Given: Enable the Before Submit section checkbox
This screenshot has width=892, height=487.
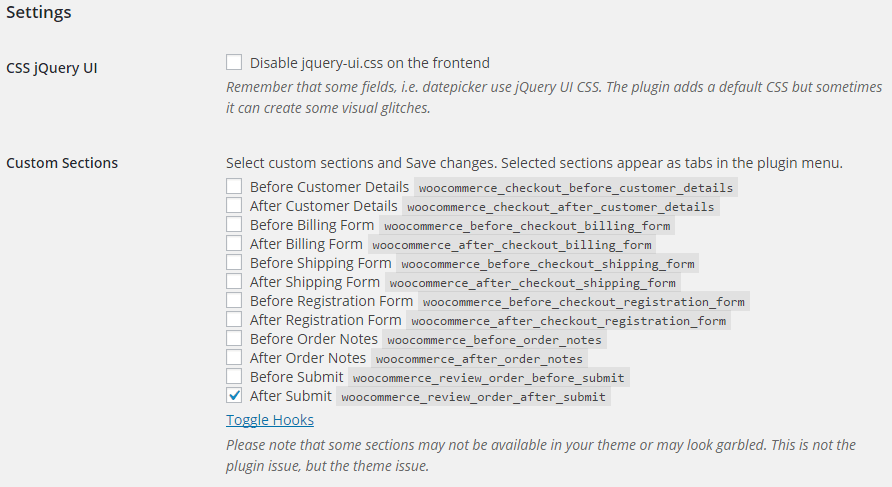Looking at the screenshot, I should pyautogui.click(x=234, y=377).
